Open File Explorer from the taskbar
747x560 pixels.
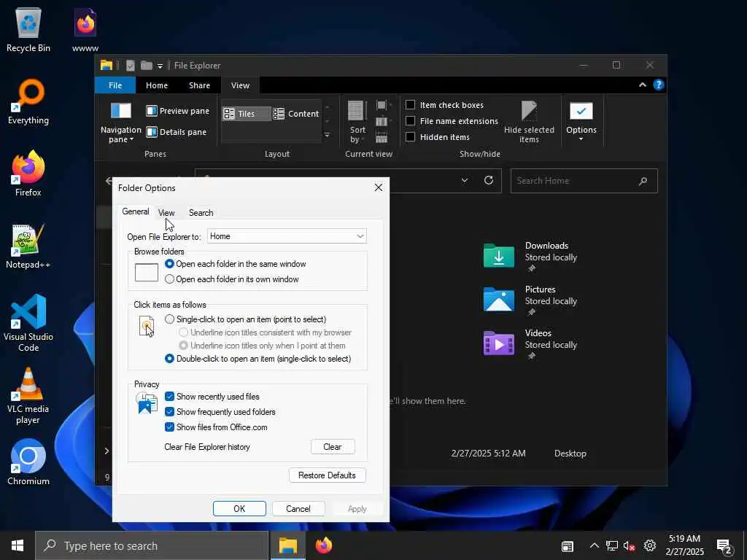[x=287, y=545]
